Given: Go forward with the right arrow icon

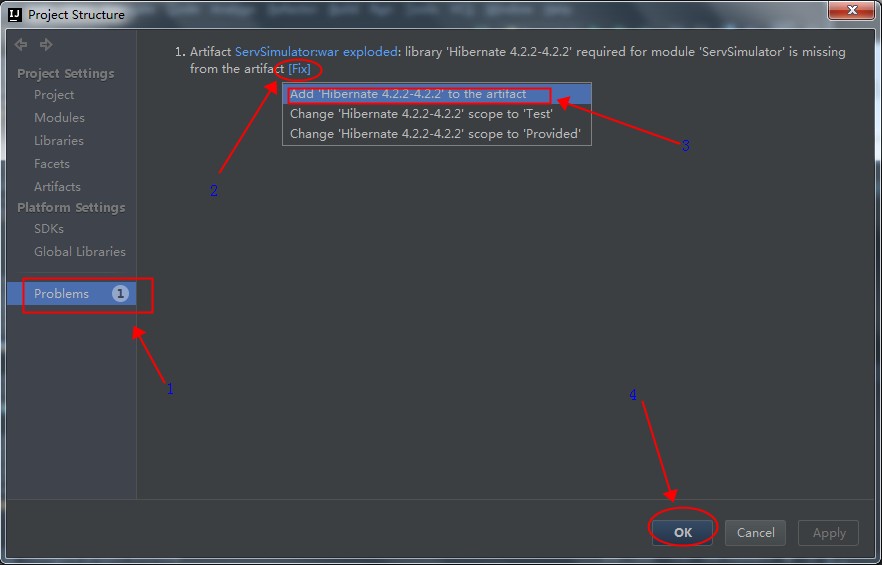Looking at the screenshot, I should (46, 44).
